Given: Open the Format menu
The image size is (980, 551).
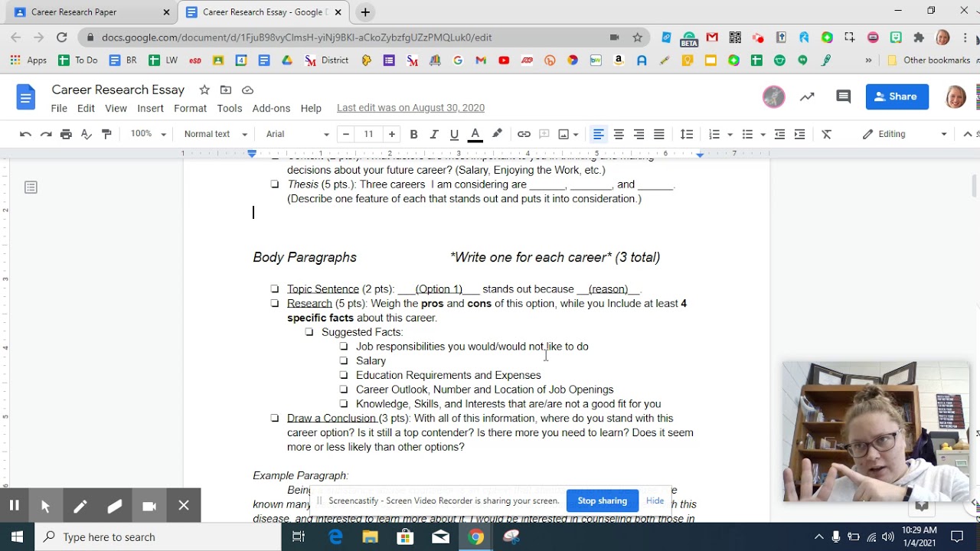Looking at the screenshot, I should click(x=190, y=109).
